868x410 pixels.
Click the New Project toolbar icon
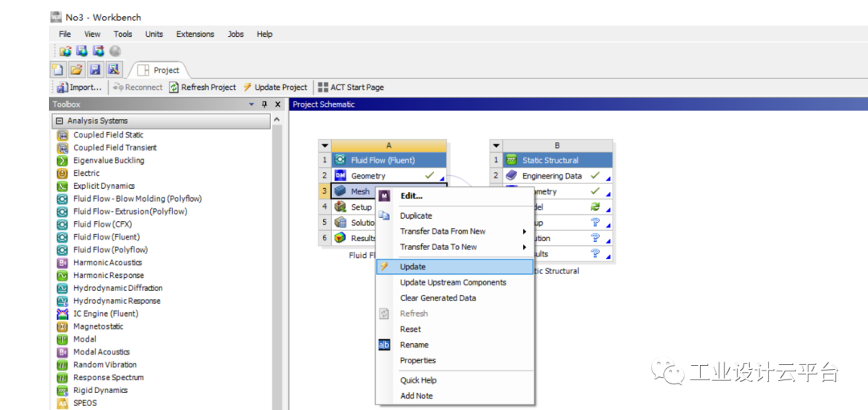click(58, 70)
